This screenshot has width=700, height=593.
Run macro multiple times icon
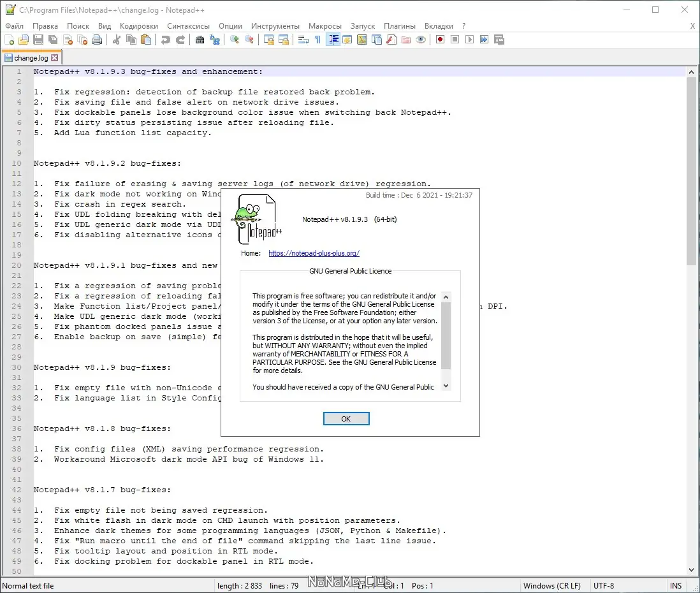coord(485,40)
